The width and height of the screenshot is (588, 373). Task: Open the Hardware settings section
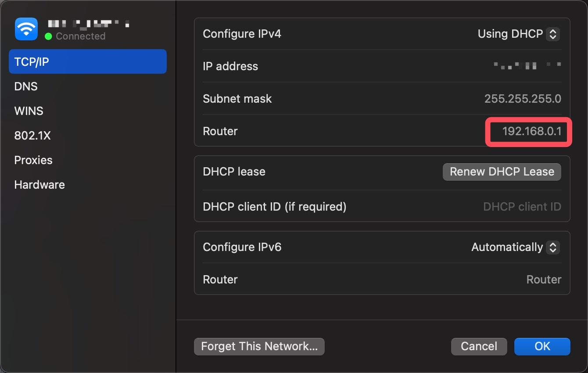(x=39, y=184)
